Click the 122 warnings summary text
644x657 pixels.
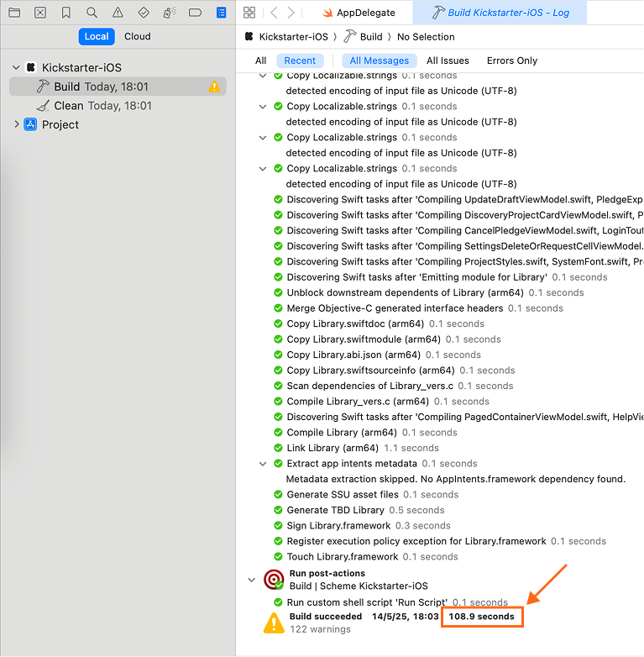click(320, 629)
